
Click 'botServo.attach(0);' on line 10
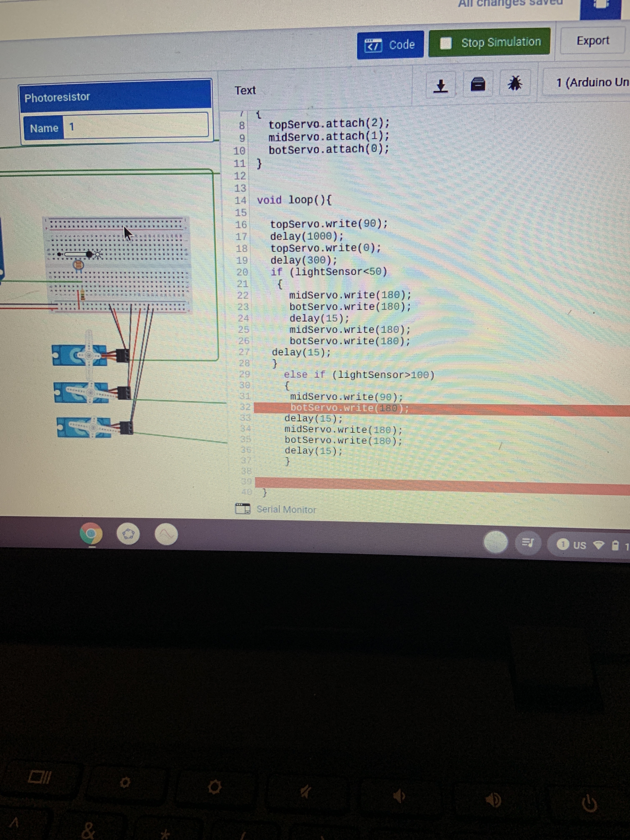(x=329, y=149)
